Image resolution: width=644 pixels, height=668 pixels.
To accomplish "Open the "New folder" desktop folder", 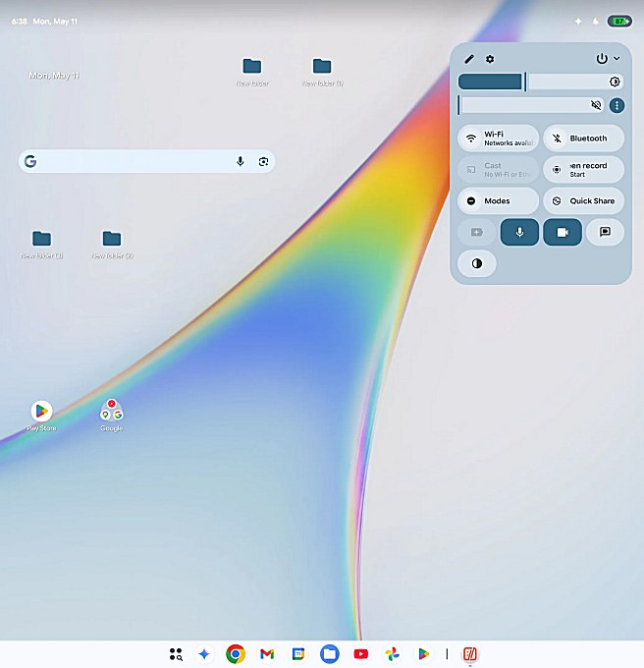I will click(x=252, y=72).
